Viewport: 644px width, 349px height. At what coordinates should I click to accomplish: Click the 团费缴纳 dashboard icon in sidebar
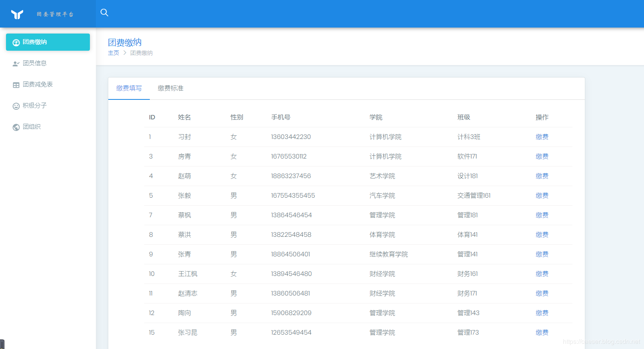16,42
